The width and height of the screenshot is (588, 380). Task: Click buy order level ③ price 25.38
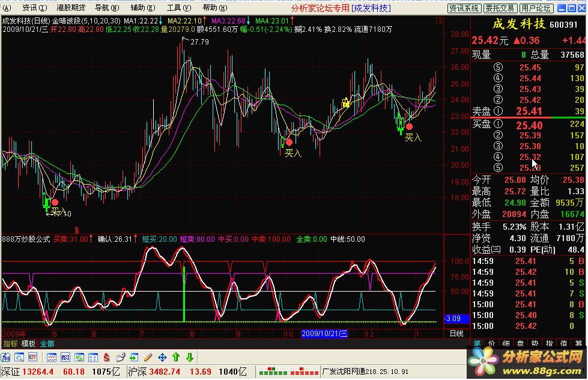point(530,146)
